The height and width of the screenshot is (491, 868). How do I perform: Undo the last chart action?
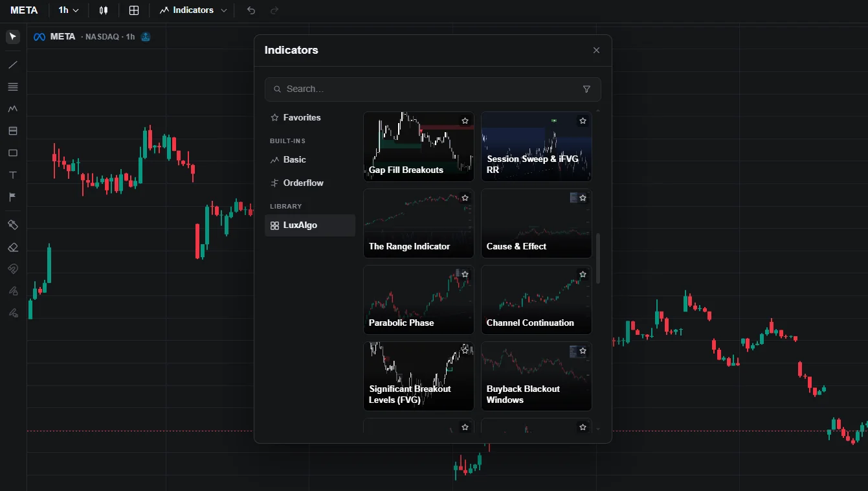click(251, 10)
